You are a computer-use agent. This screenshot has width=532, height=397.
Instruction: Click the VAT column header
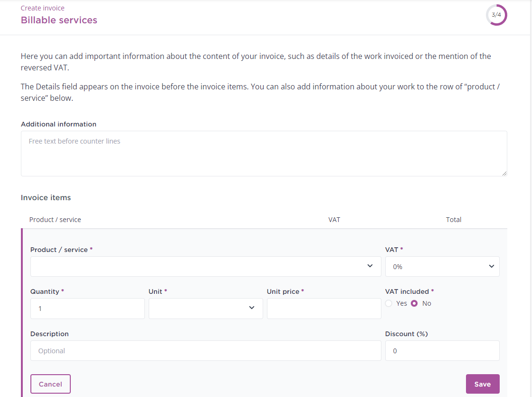(x=334, y=219)
